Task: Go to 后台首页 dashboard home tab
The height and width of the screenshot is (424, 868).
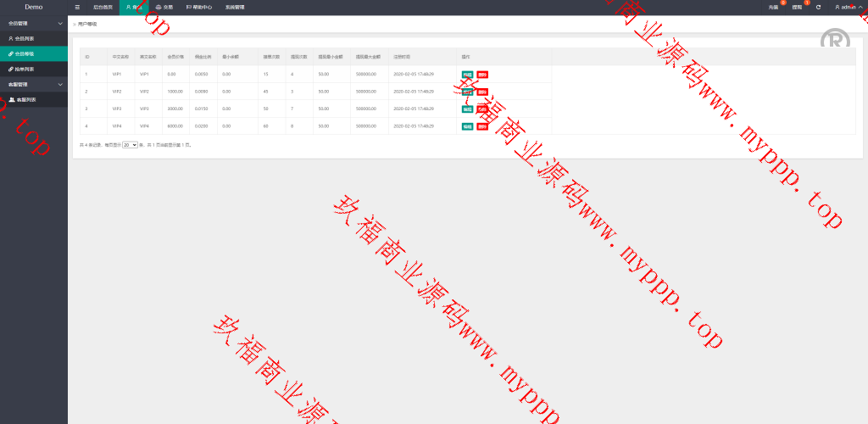Action: point(103,7)
